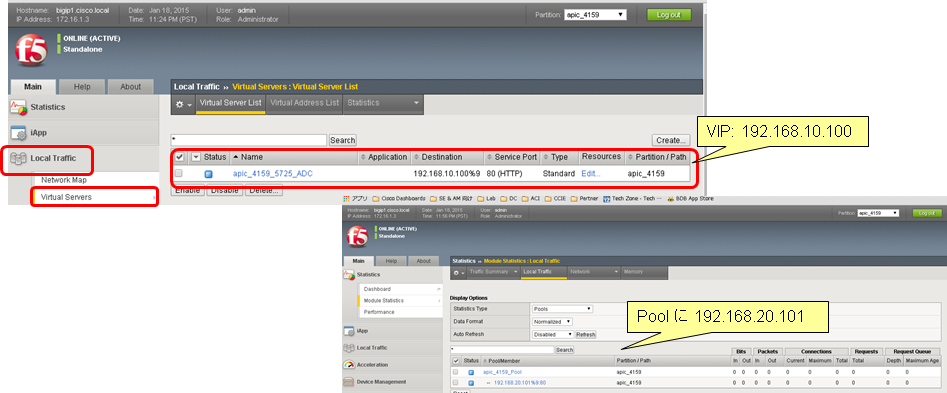Open Partner bookmark folder
947x393 pixels.
point(585,198)
